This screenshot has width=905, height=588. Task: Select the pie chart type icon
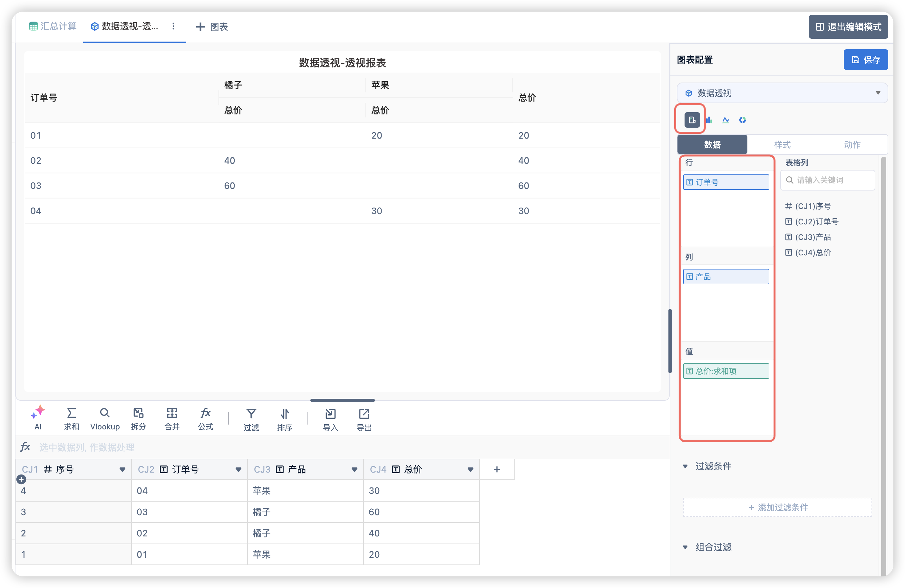pos(742,120)
